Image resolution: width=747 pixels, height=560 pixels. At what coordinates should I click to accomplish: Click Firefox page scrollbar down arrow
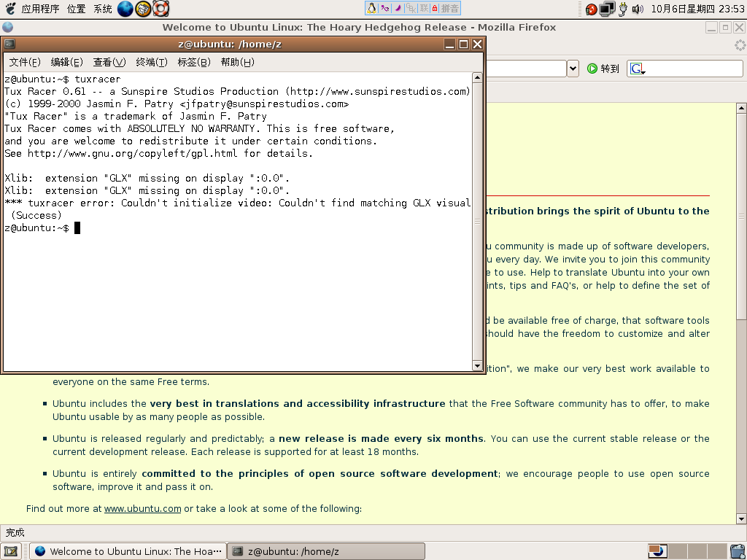pos(741,518)
